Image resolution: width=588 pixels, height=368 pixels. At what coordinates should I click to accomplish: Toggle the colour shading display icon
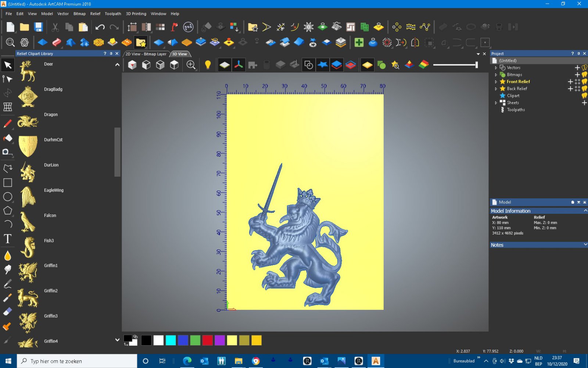click(424, 65)
